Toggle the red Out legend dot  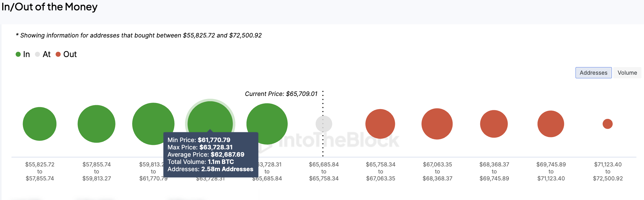pos(58,54)
